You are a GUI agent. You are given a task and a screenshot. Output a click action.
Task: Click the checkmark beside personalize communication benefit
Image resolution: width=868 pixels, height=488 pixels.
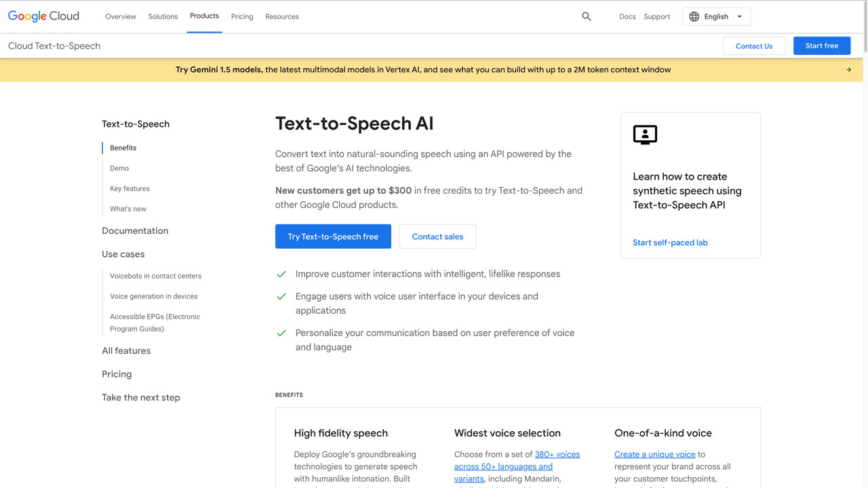pos(281,333)
